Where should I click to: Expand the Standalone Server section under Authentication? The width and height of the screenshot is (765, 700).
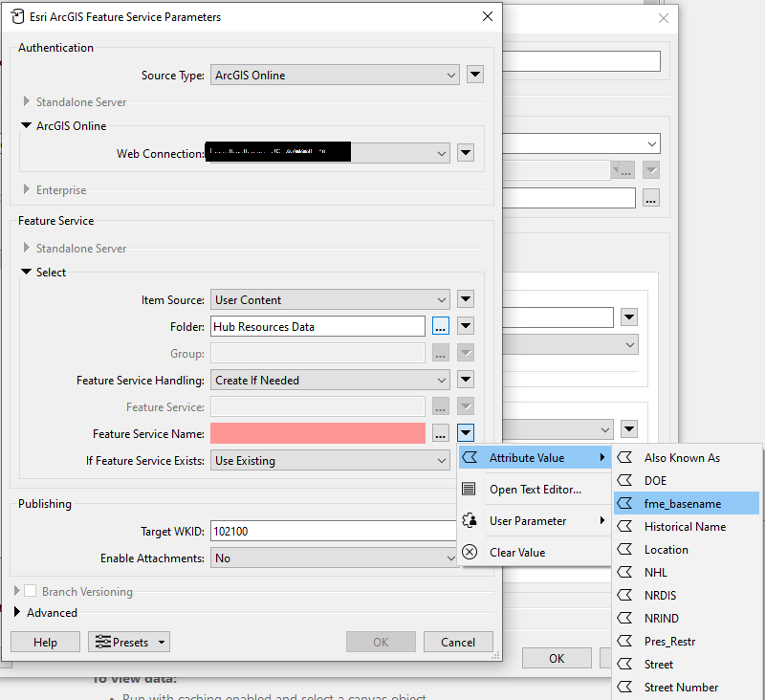[x=27, y=101]
